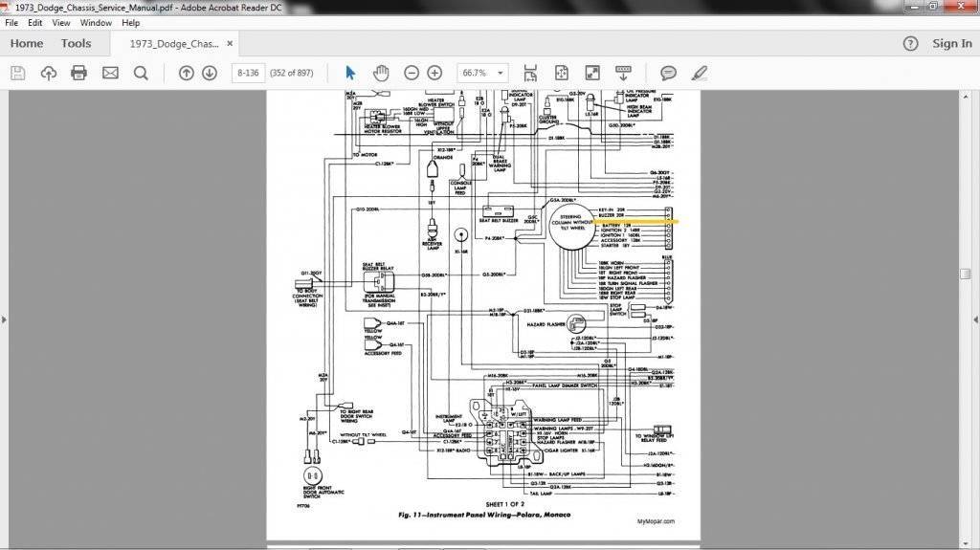Open the Find text magnifier
This screenshot has height=550, width=980.
[x=141, y=73]
